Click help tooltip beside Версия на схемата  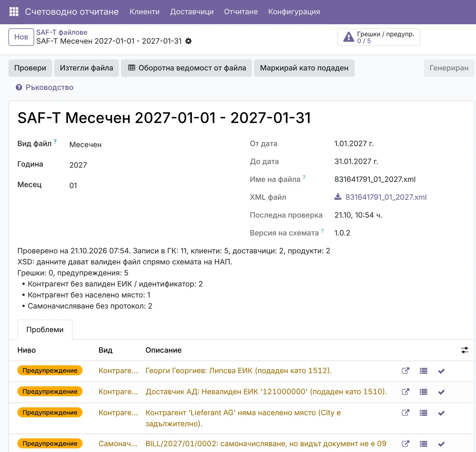pyautogui.click(x=322, y=230)
